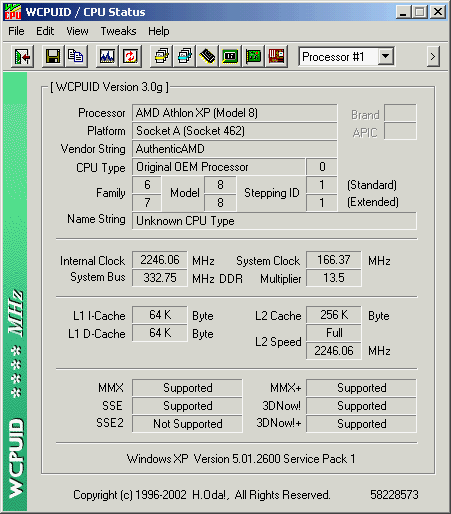Screen dimensions: 451x514
Task: Click the cyan stacked windows toolbar icon
Action: point(184,57)
